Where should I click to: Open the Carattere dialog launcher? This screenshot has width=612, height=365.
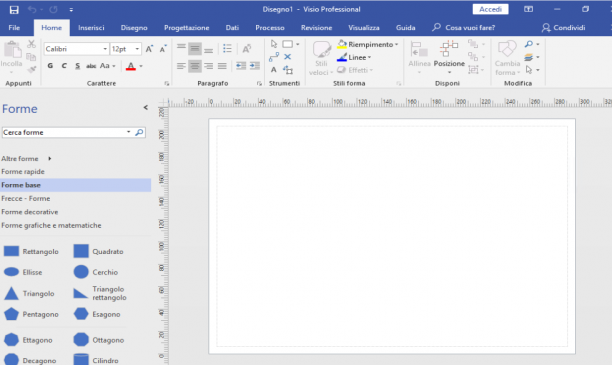click(x=167, y=84)
